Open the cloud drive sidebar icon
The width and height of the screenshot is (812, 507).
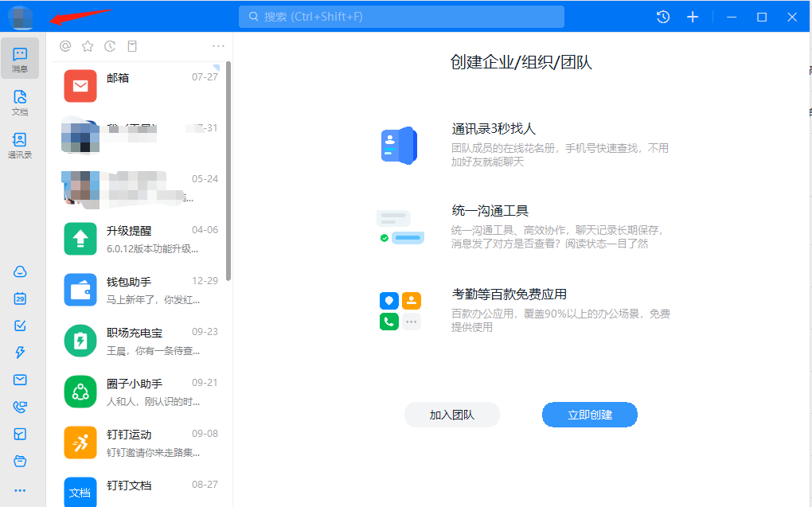click(21, 271)
